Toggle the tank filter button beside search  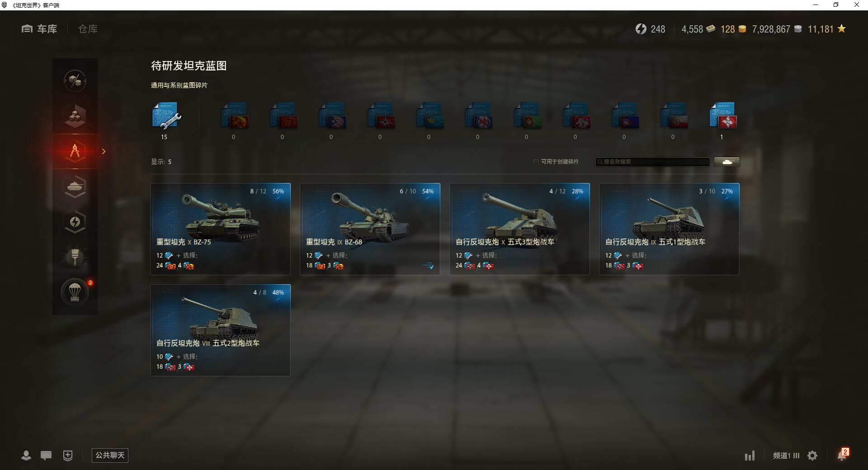point(727,162)
